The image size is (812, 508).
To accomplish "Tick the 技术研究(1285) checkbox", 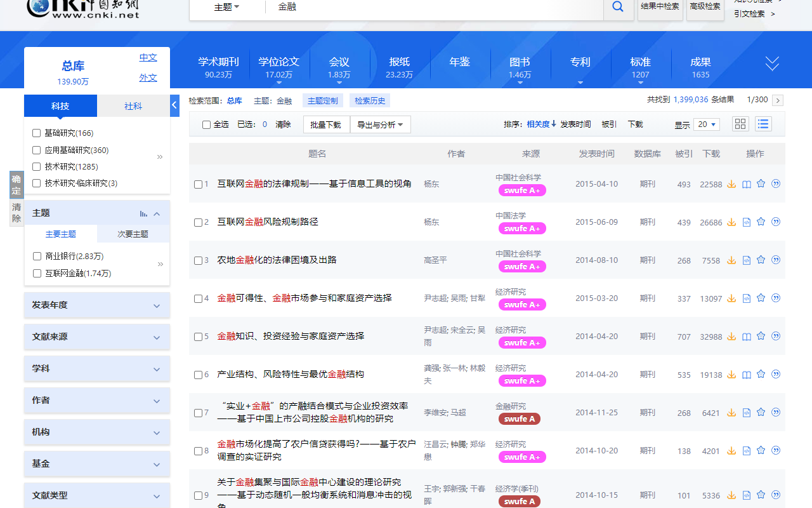I will click(x=37, y=167).
